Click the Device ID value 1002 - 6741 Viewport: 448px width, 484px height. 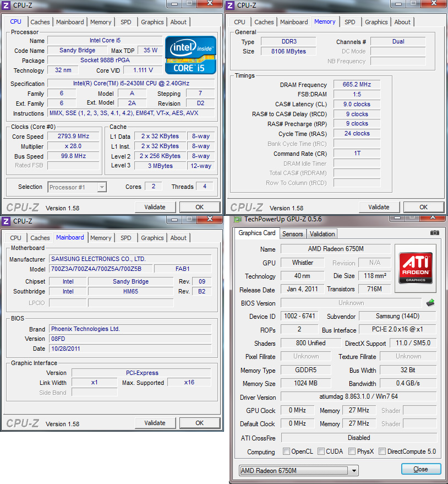(299, 316)
